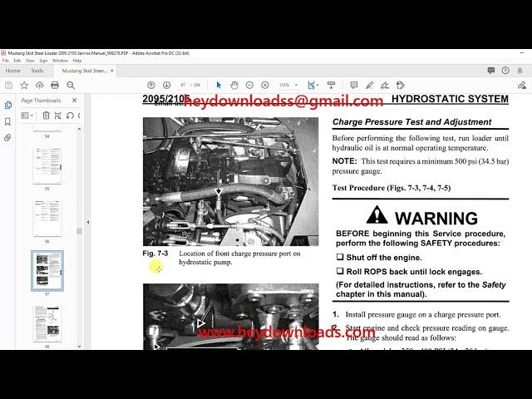
Task: Click the insert pages icon in thumbnails panel
Action: 58,116
